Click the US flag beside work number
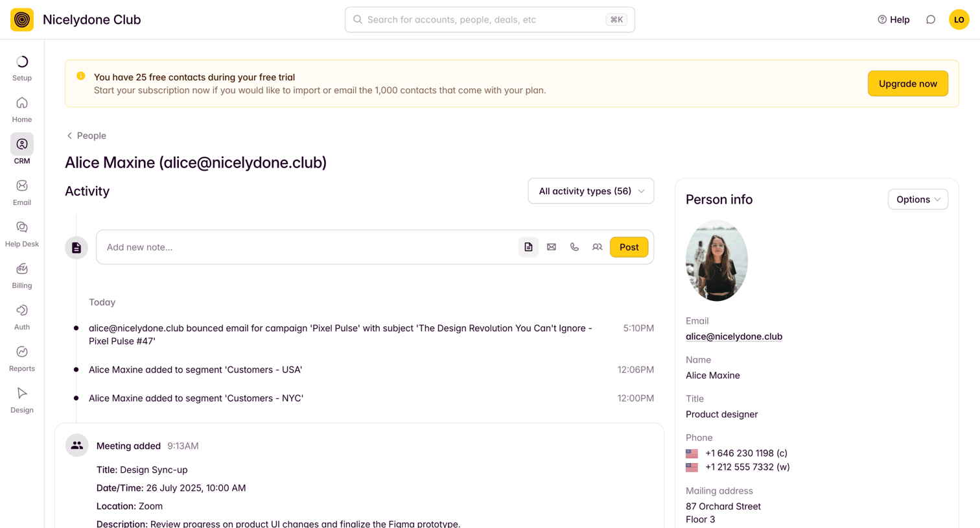 tap(692, 467)
